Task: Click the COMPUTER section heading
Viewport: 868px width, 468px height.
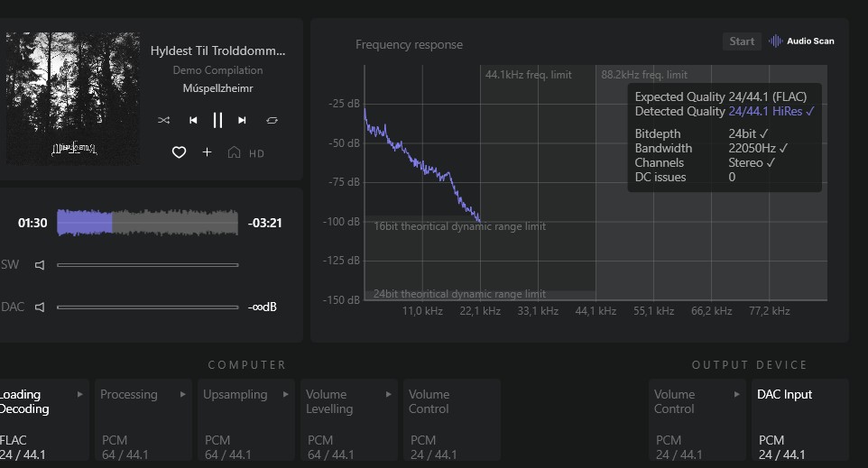Action: 247,365
